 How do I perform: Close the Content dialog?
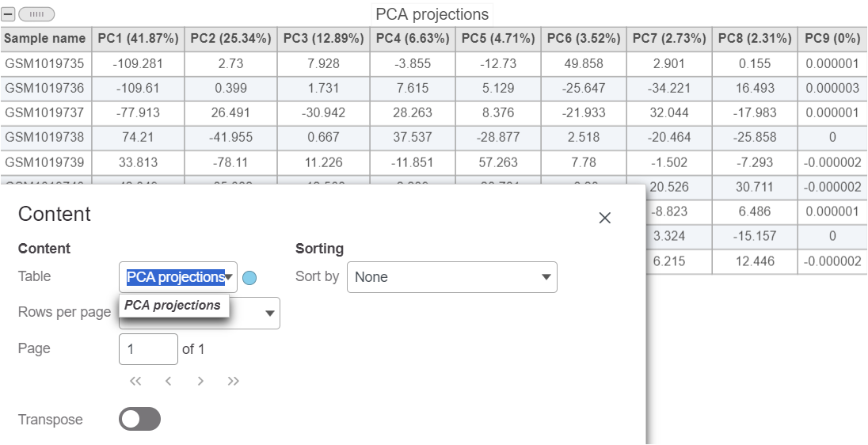point(605,218)
